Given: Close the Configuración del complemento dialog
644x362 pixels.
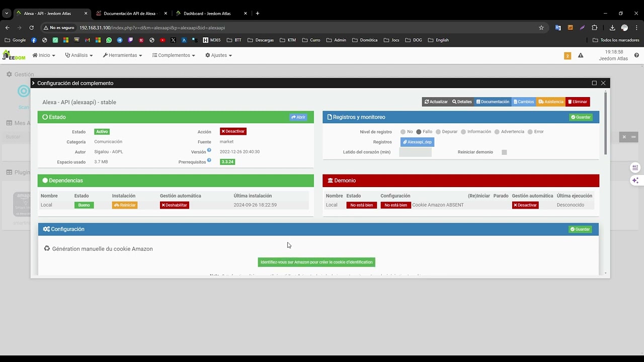Looking at the screenshot, I should (603, 83).
